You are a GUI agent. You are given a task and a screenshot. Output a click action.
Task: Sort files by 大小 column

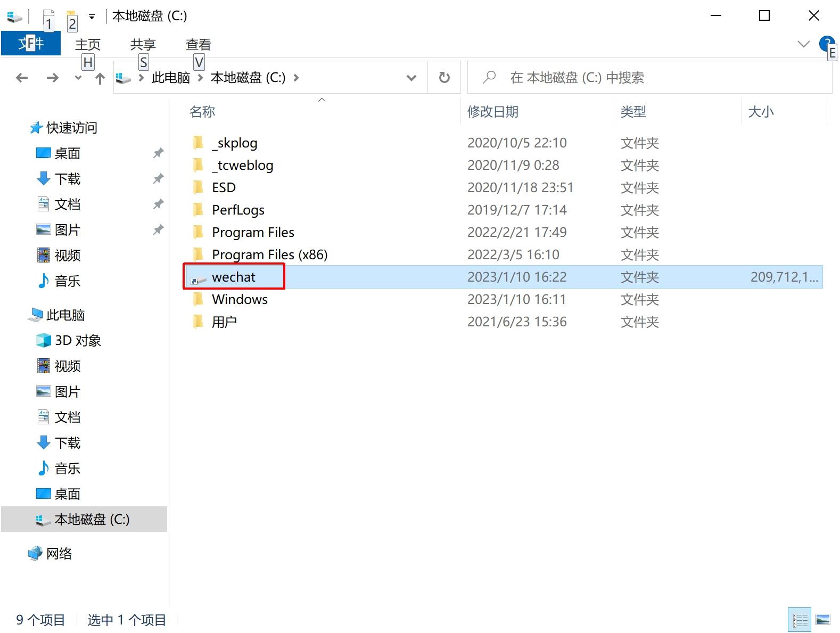[x=761, y=112]
